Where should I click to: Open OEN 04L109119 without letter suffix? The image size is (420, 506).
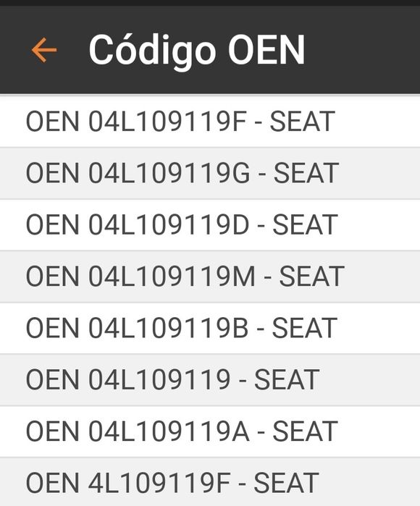210,380
